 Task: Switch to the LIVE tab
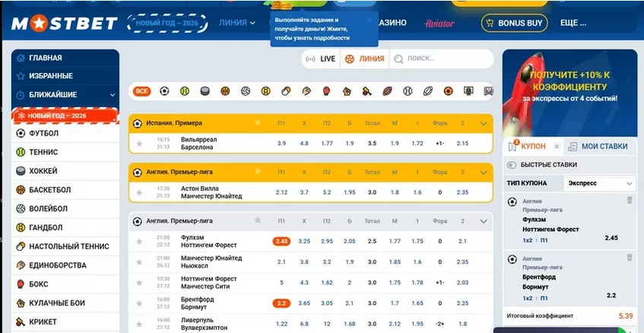320,59
